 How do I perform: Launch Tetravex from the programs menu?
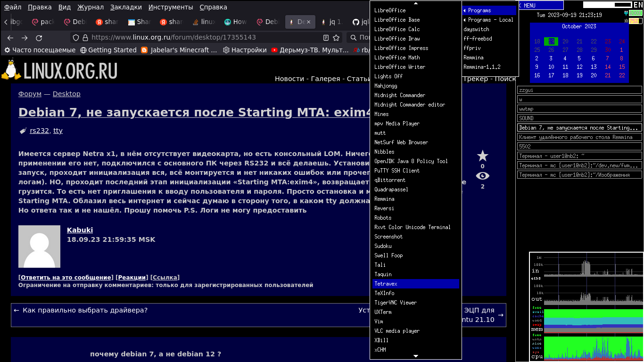coord(415,284)
